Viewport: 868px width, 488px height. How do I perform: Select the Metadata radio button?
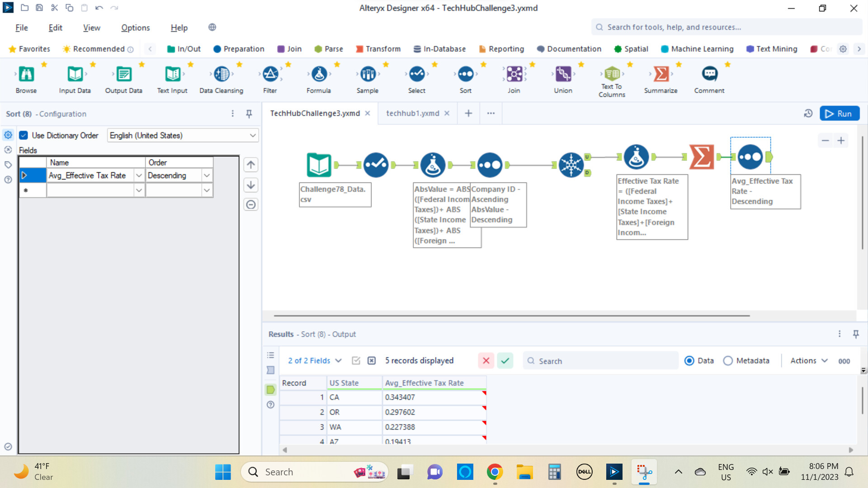[x=728, y=361]
